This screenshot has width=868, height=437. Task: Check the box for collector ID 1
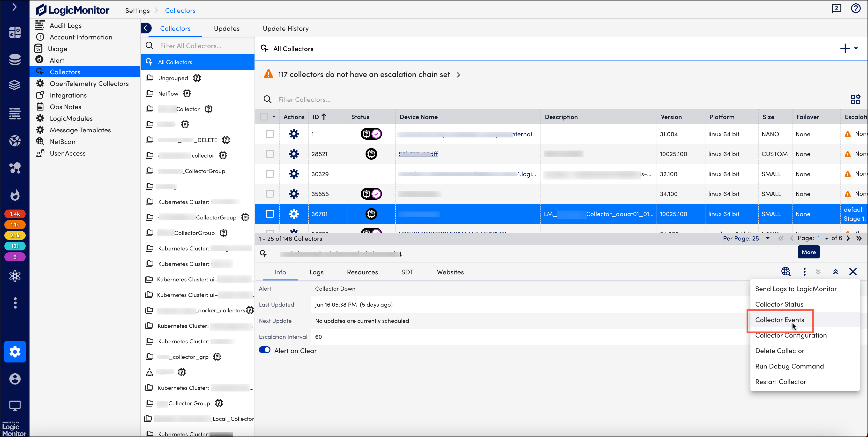pos(269,134)
